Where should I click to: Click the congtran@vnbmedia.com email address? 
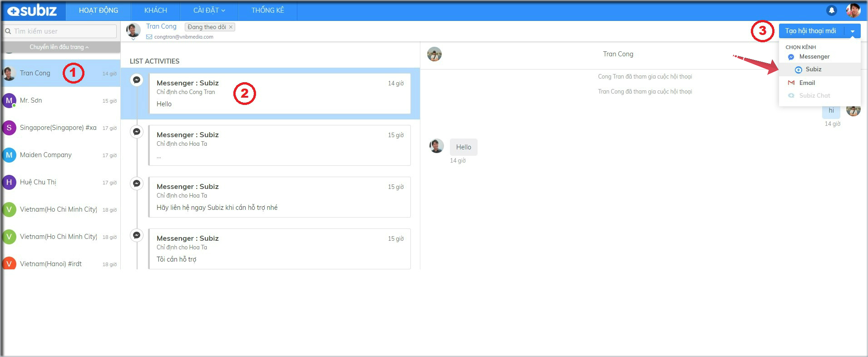pyautogui.click(x=183, y=37)
